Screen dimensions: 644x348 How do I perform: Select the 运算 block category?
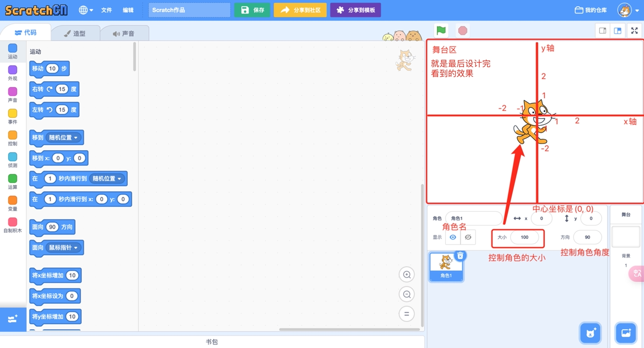pos(13,182)
